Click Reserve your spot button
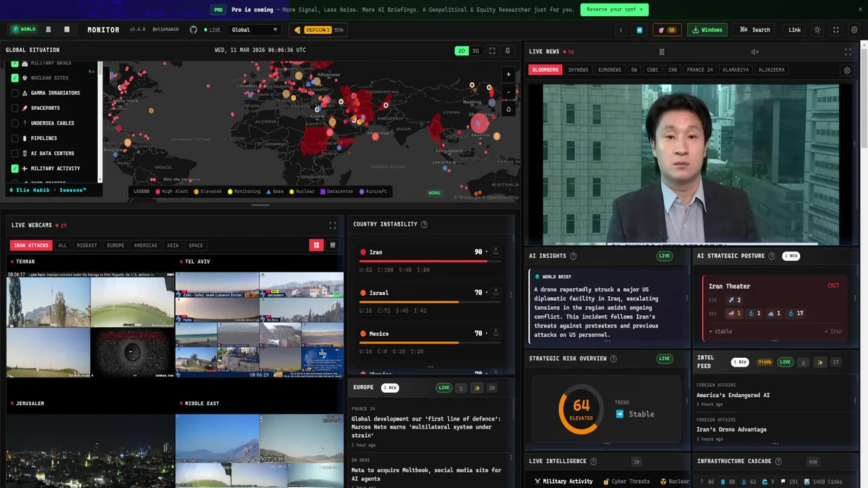This screenshot has height=488, width=868. 614,9
